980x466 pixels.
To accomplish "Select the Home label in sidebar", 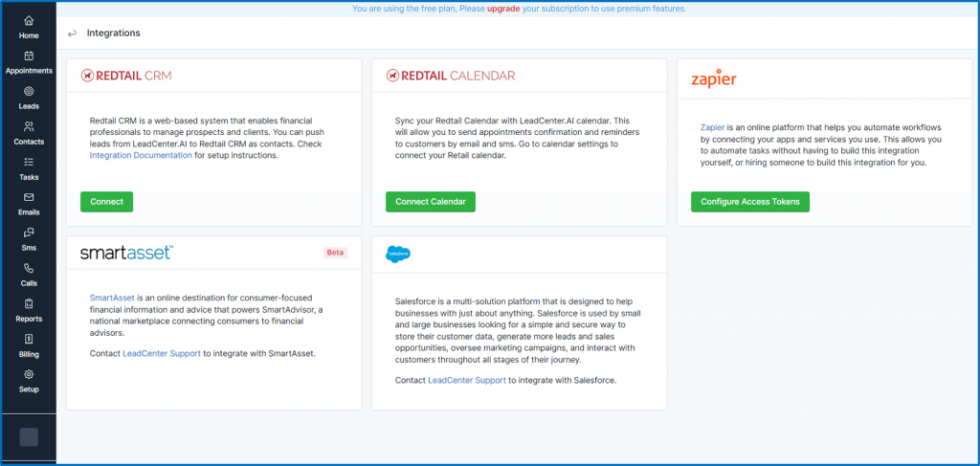I will click(29, 35).
